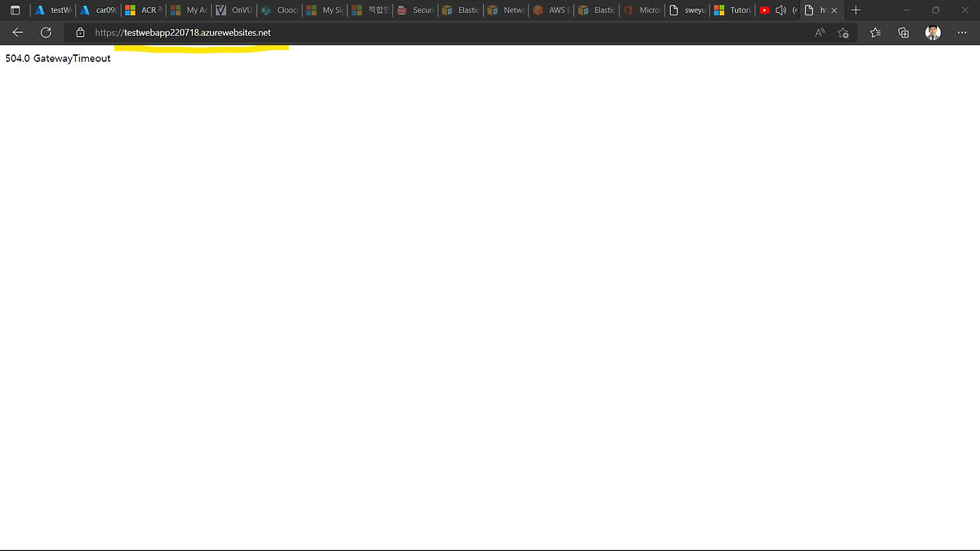The height and width of the screenshot is (551, 980).
Task: Switch to the My Sig tab
Action: coord(324,11)
